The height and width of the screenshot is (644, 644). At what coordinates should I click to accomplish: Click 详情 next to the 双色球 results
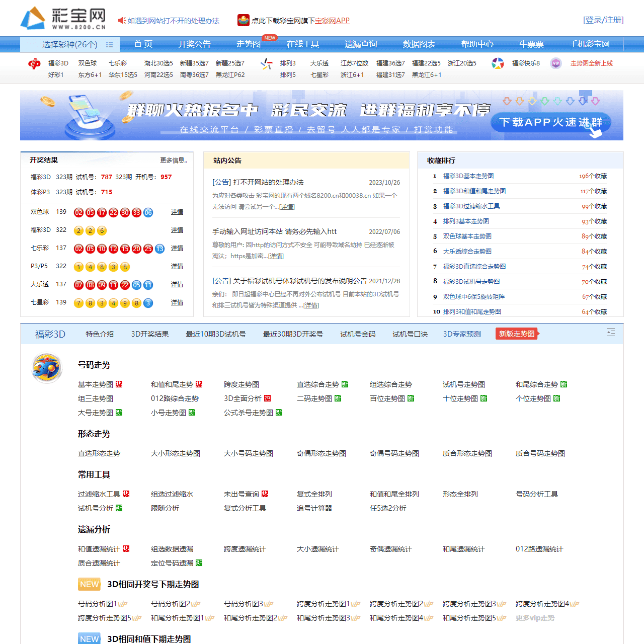click(x=177, y=212)
